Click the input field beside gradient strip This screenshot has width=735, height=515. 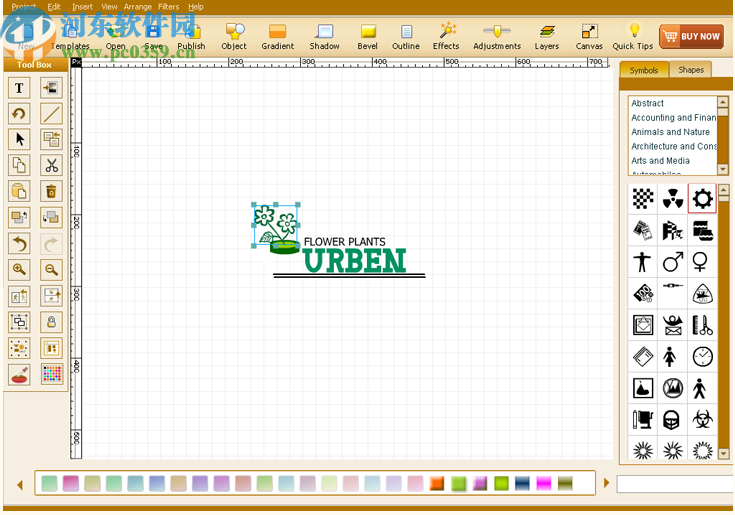(x=675, y=484)
